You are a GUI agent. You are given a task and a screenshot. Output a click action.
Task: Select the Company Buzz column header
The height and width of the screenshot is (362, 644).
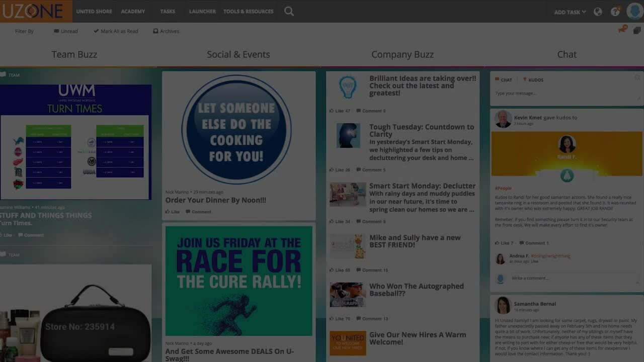pos(403,54)
